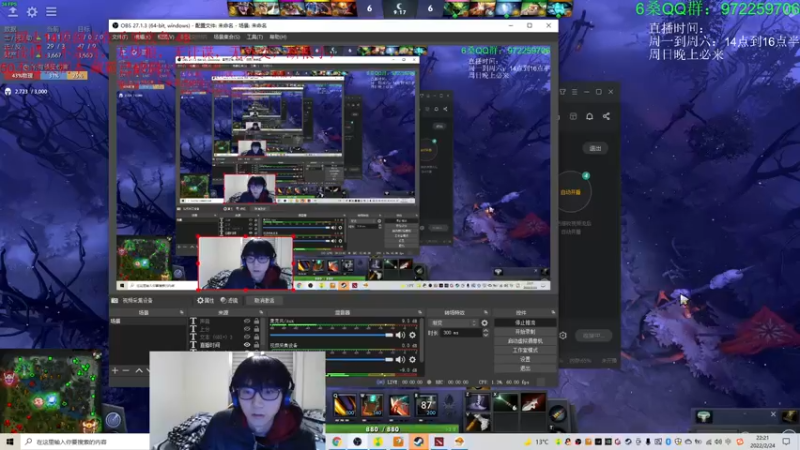Mute the first mixer channel speaker
Viewport: 800px width, 450px height.
pyautogui.click(x=400, y=335)
